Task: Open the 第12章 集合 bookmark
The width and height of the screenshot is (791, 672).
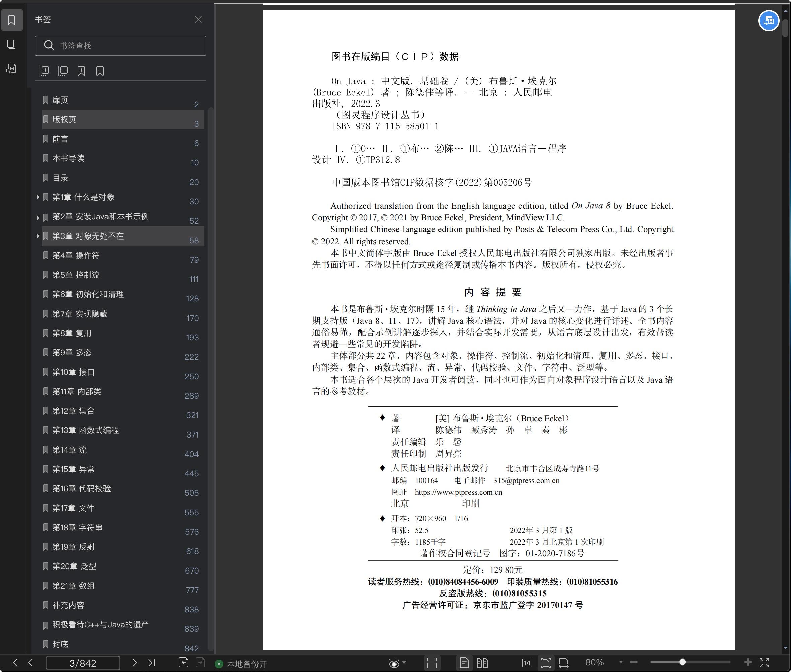Action: point(123,411)
